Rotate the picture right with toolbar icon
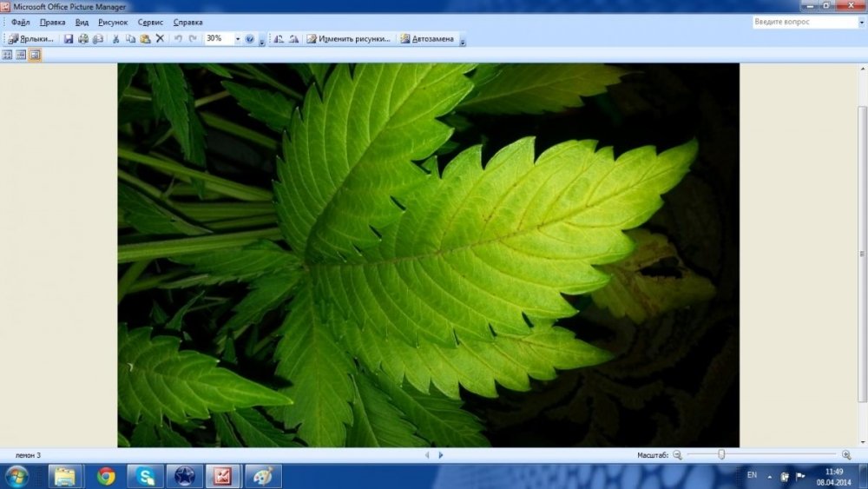 pyautogui.click(x=293, y=39)
